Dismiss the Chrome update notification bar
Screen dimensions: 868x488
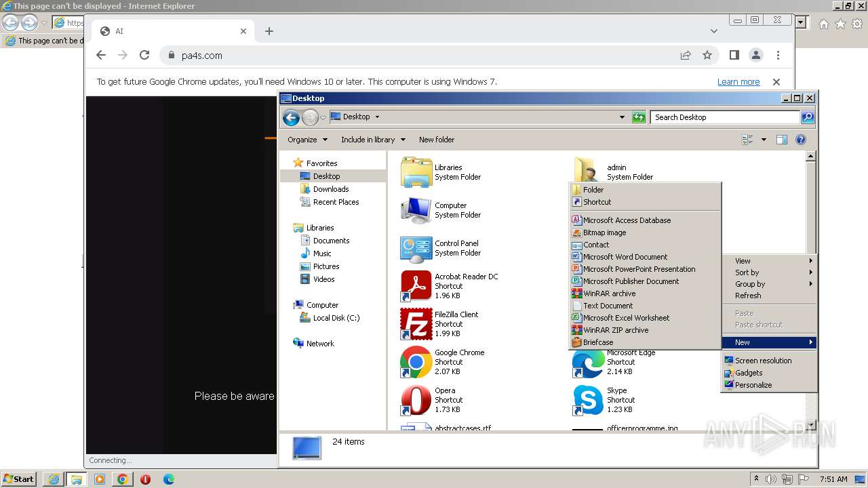[x=776, y=82]
